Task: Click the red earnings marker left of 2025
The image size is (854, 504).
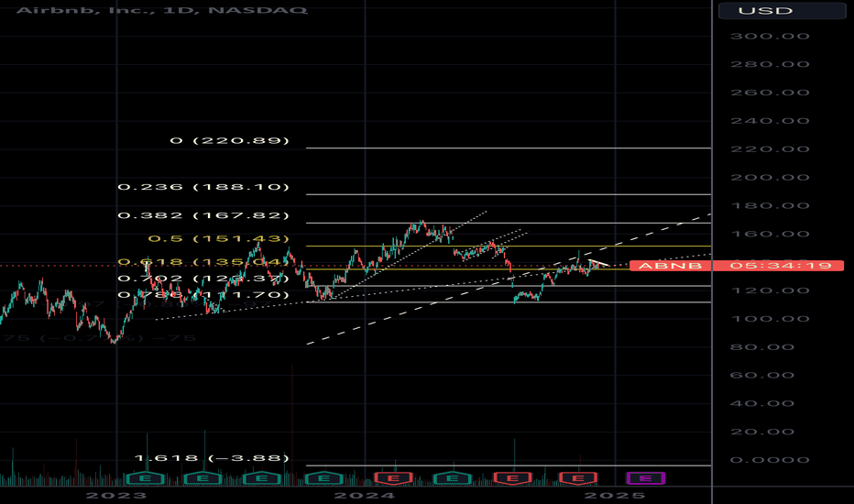Action: [578, 478]
